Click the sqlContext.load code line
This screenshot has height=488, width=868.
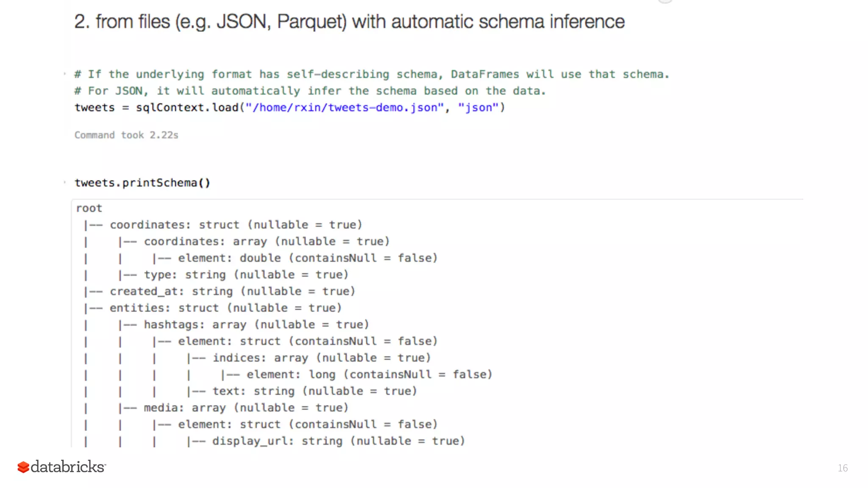pyautogui.click(x=290, y=108)
